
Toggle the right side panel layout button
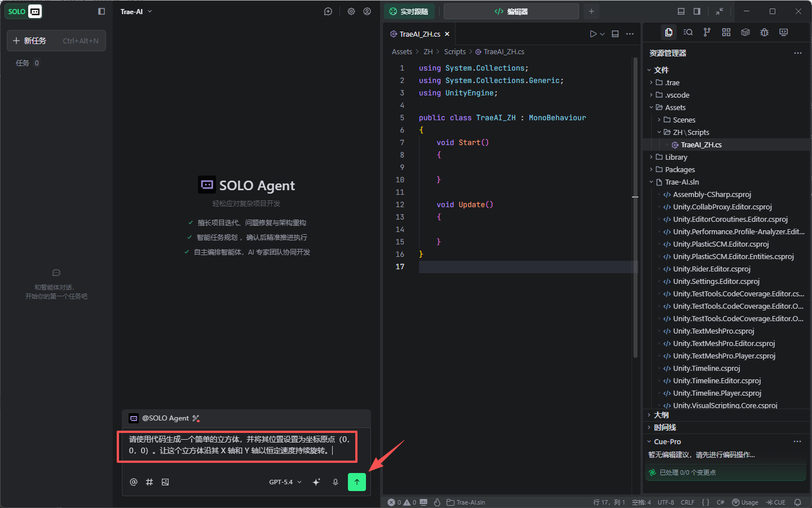[697, 11]
